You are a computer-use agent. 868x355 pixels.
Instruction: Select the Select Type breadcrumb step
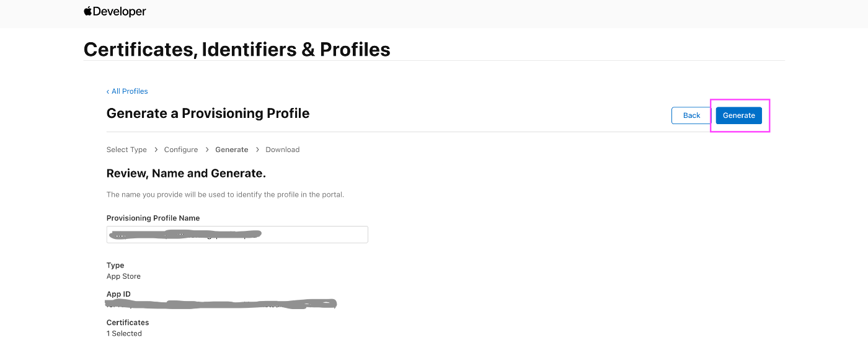coord(126,150)
